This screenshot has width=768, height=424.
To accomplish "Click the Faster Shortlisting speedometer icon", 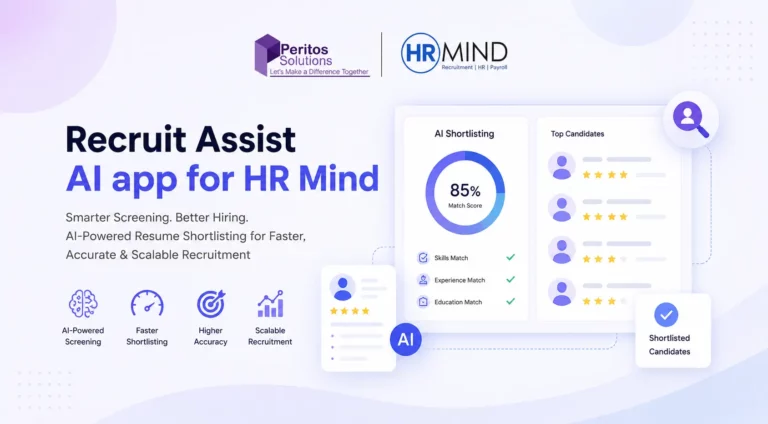I will click(147, 304).
